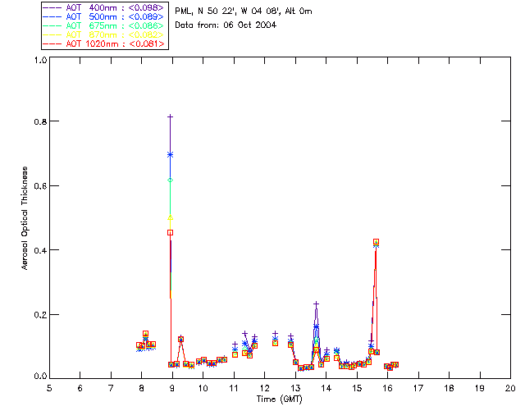This screenshot has width=525, height=420.
Task: Click the AOT 500nm legend entry
Action: 104,16
